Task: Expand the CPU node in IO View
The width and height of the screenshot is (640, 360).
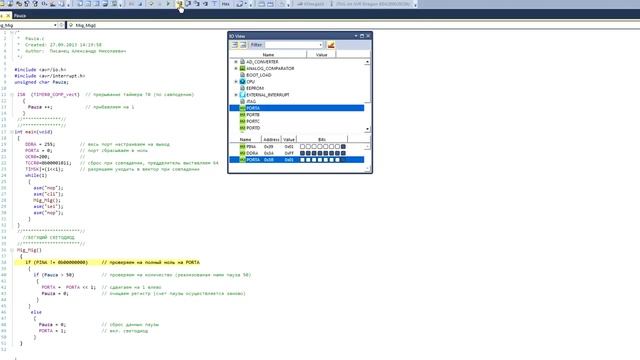Action: [236, 82]
